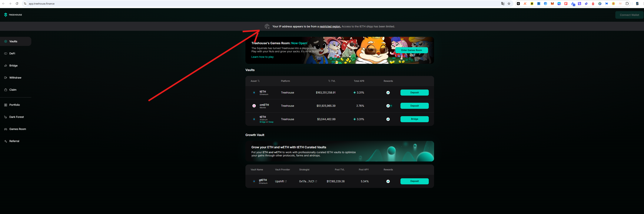Open the restricted region link
Image resolution: width=644 pixels, height=214 pixels.
(x=330, y=26)
